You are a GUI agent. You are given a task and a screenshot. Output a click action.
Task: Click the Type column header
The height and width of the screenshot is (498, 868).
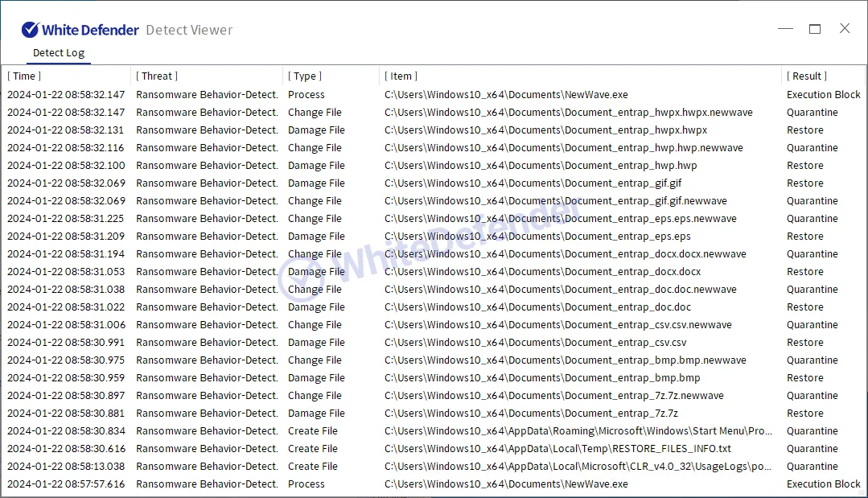pos(305,76)
